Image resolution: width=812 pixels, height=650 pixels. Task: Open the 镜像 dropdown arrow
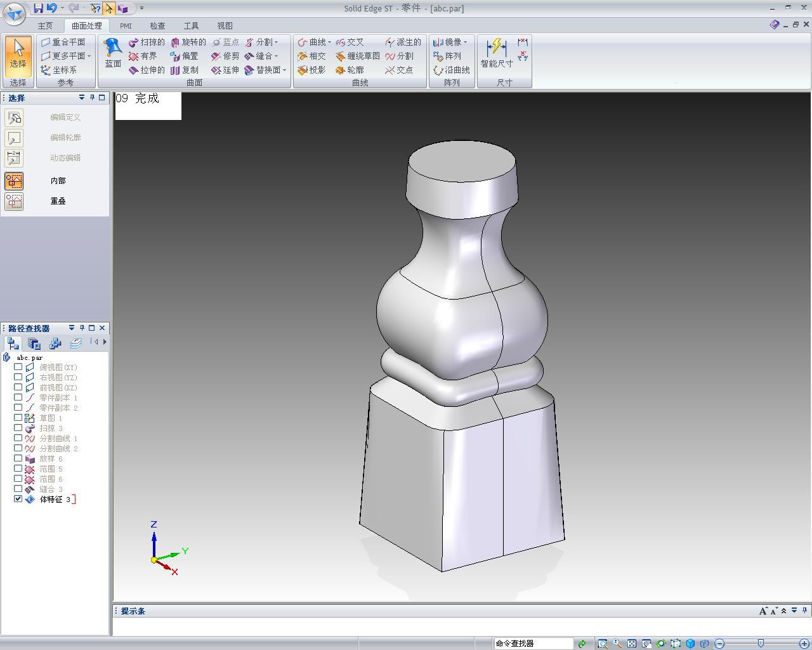465,43
